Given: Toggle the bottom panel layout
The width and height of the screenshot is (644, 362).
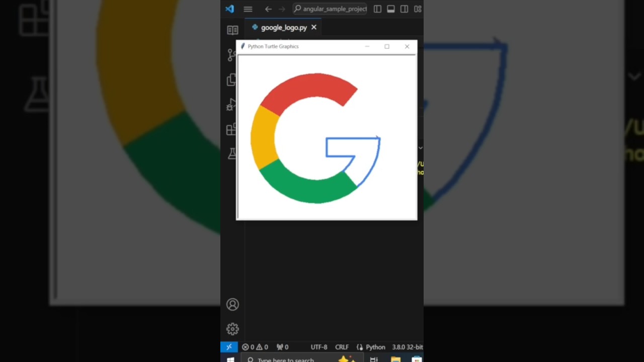Looking at the screenshot, I should coord(390,9).
